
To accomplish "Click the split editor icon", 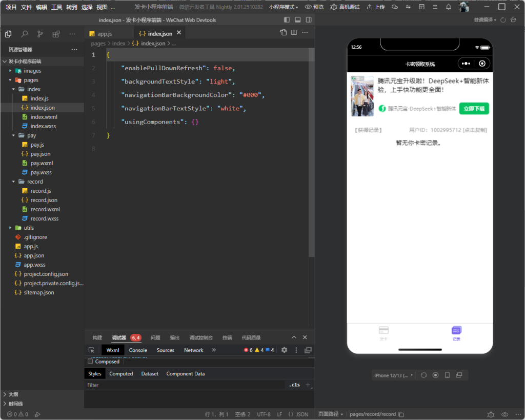I will (x=294, y=32).
